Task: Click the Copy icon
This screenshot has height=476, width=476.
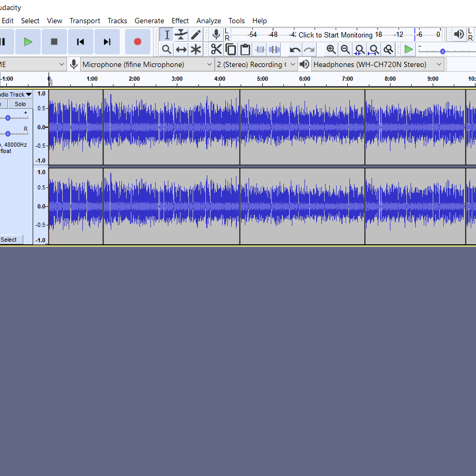Action: tap(231, 50)
